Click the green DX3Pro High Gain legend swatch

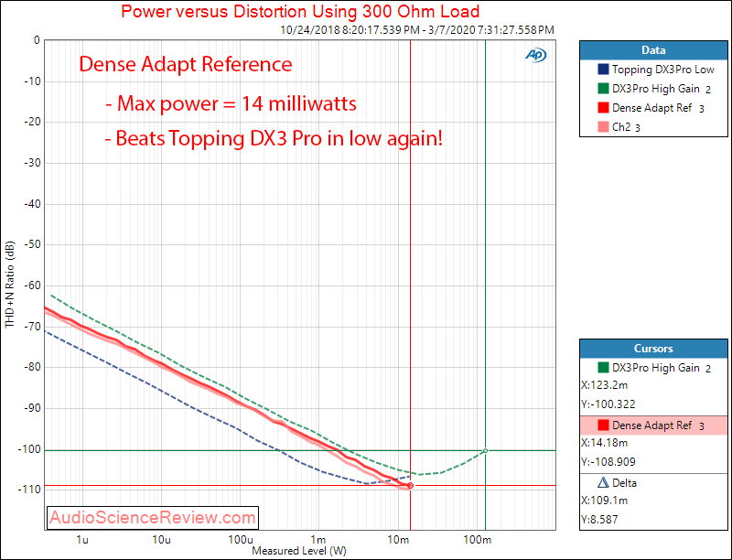click(x=603, y=89)
